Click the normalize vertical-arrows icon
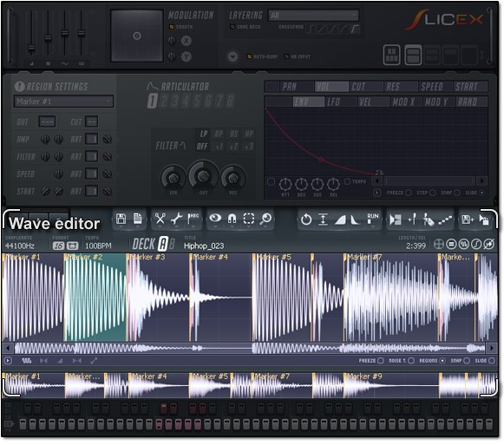504x445 pixels. click(x=323, y=219)
